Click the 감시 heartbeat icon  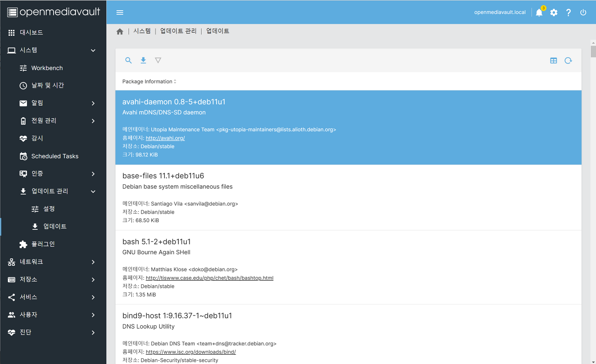point(23,138)
